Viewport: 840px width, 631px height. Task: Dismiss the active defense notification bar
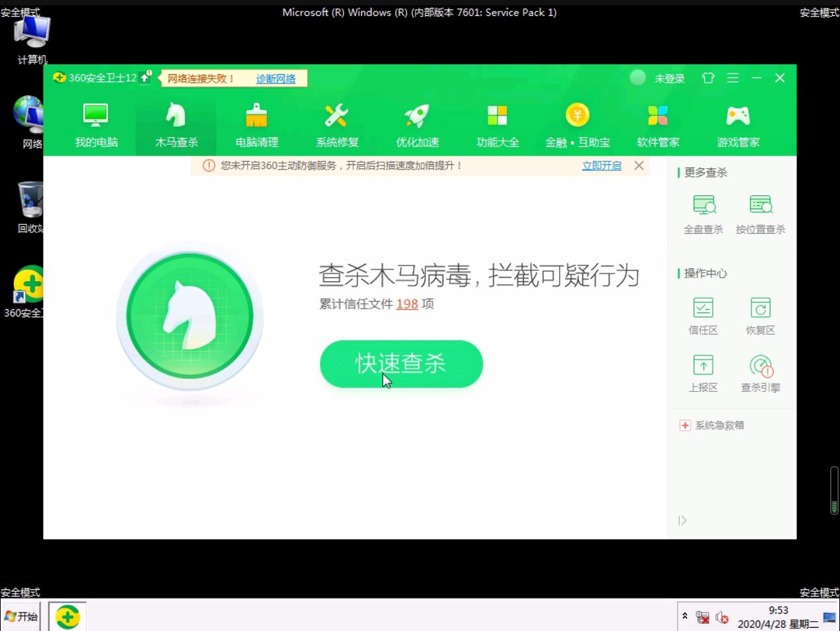click(639, 166)
